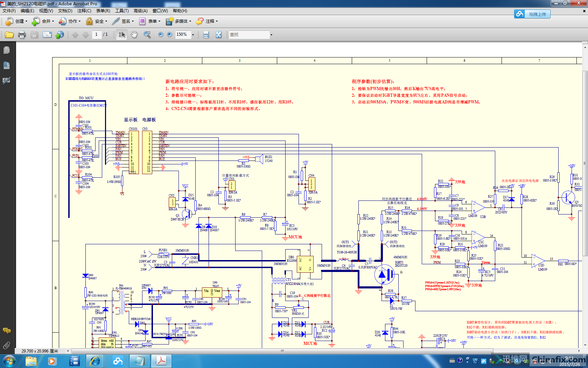Open the 工具(T) menu
Viewport: 588px width, 368px height.
[122, 11]
